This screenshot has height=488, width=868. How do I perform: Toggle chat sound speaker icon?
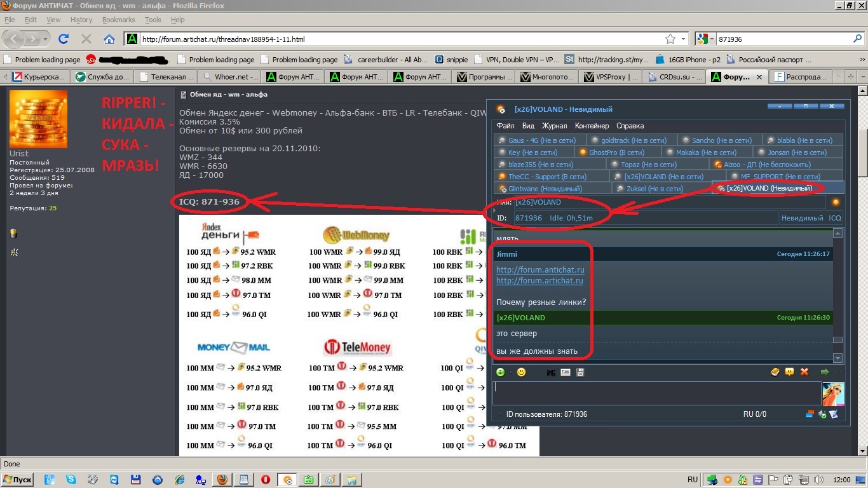(822, 414)
